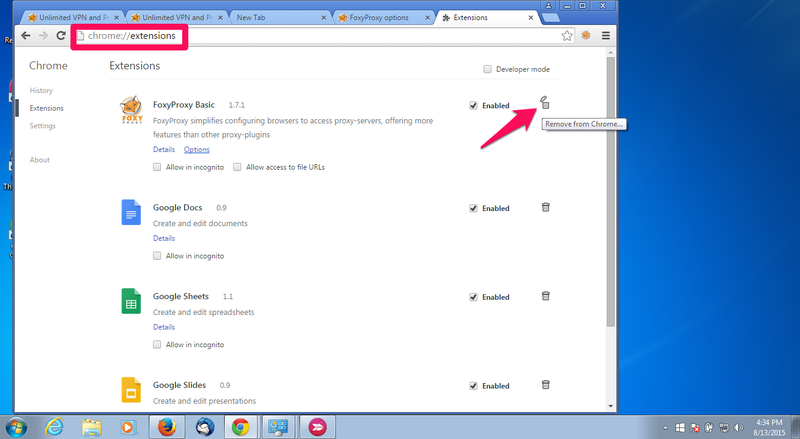
Task: Click the Google Sheets green icon
Action: pyautogui.click(x=131, y=301)
